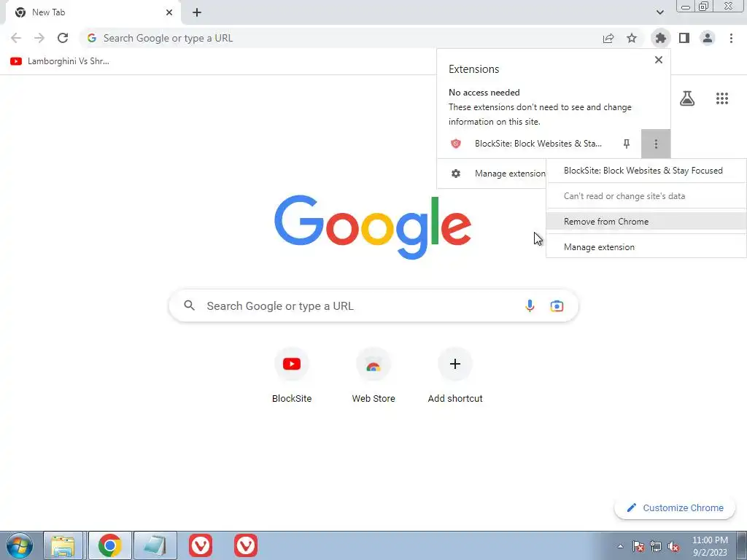Click the BlockSite shield icon in extensions list

(x=456, y=144)
